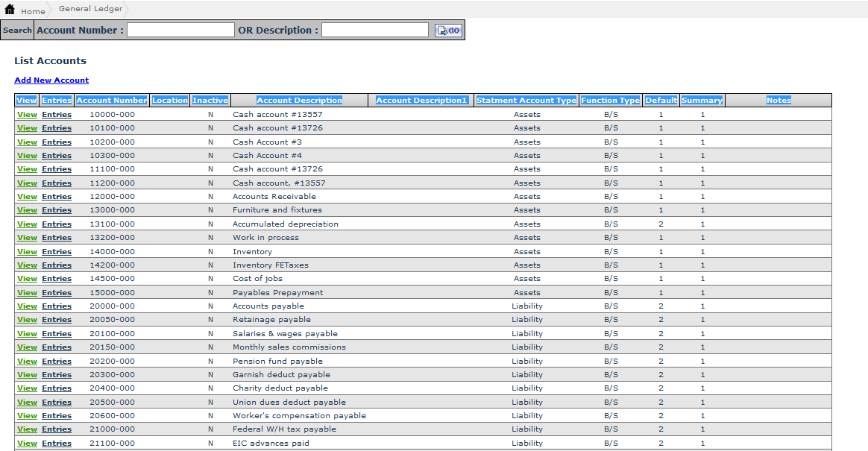View the Accounts Receivable account
This screenshot has height=451, width=868.
(x=27, y=197)
